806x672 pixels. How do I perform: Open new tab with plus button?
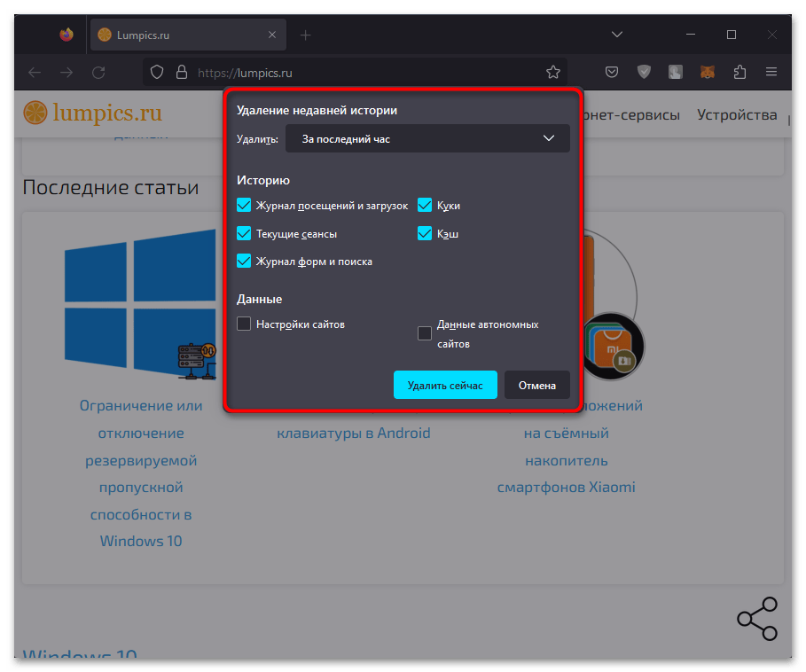[305, 35]
